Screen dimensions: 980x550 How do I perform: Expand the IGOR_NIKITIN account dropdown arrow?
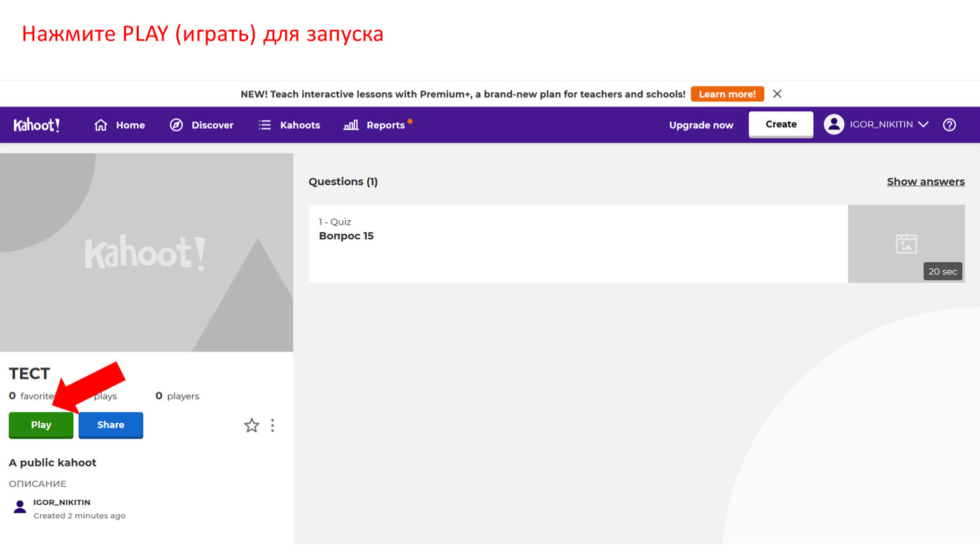[x=923, y=124]
